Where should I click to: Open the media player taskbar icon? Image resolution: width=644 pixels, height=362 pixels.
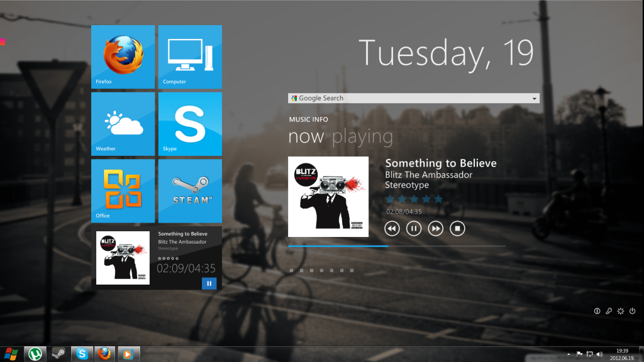128,354
